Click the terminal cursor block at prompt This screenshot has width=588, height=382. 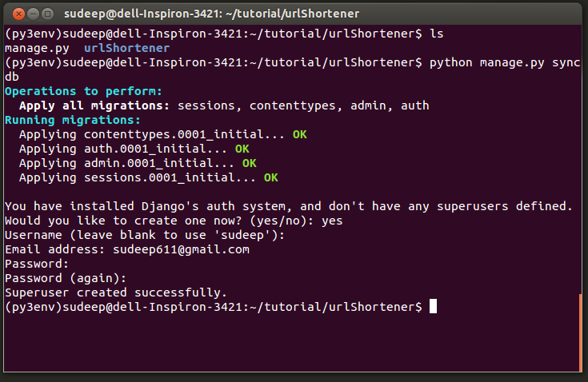pyautogui.click(x=433, y=306)
